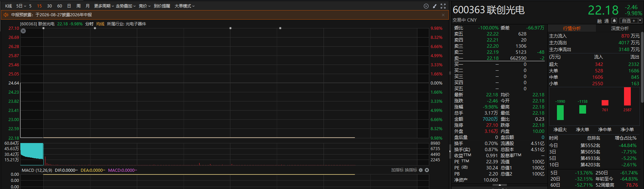Screen dimensions: 644x189
Task: Select the 日 daily period
Action: (69, 6)
